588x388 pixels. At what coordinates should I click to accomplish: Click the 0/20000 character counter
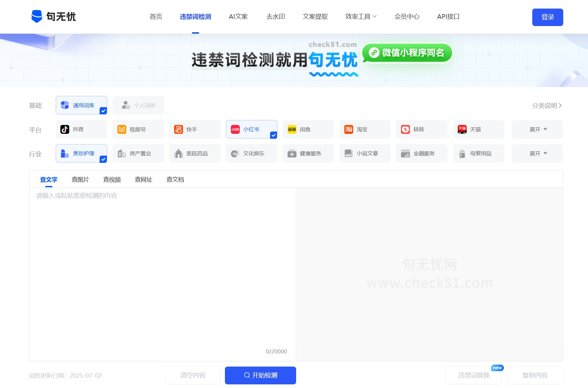[x=276, y=351]
